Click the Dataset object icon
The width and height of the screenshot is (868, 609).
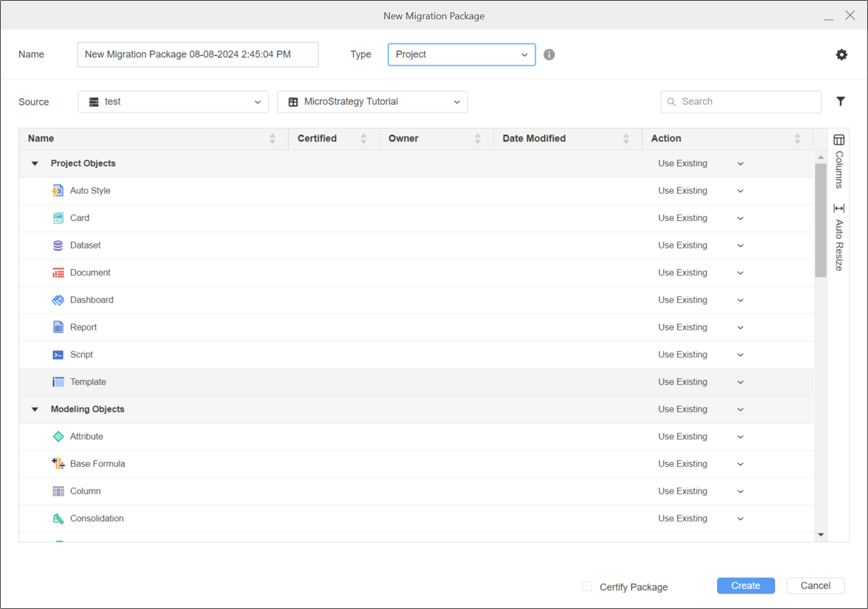(x=58, y=245)
